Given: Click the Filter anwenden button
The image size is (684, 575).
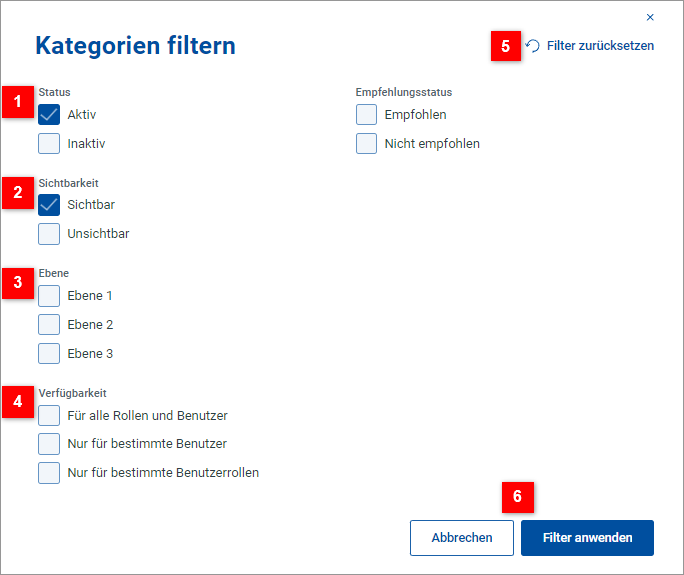Looking at the screenshot, I should pos(587,538).
